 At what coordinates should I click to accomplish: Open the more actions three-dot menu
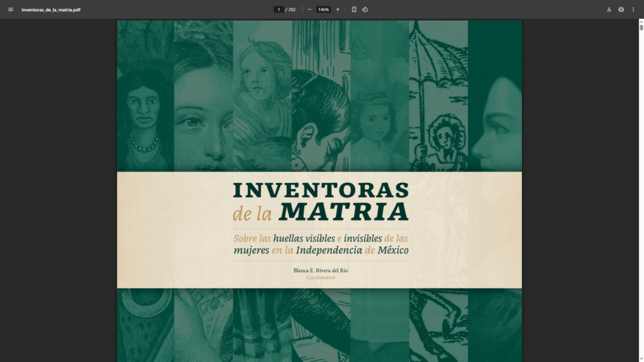coord(633,9)
